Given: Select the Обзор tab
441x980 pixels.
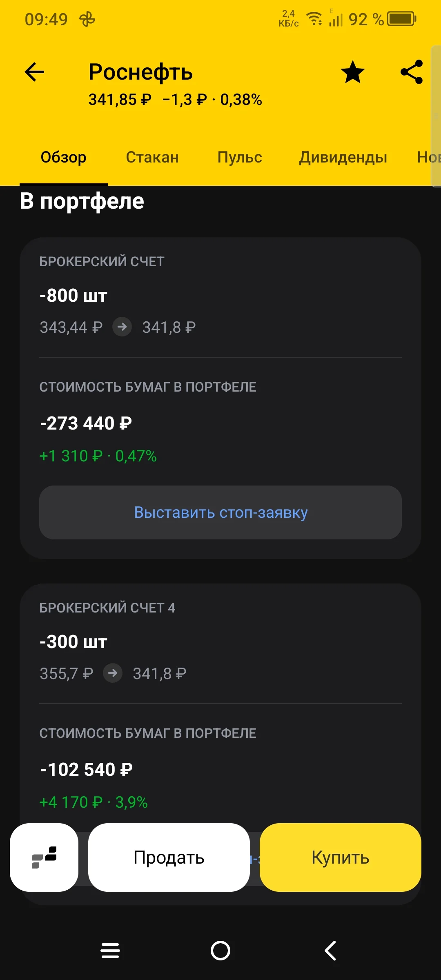Looking at the screenshot, I should click(x=63, y=157).
